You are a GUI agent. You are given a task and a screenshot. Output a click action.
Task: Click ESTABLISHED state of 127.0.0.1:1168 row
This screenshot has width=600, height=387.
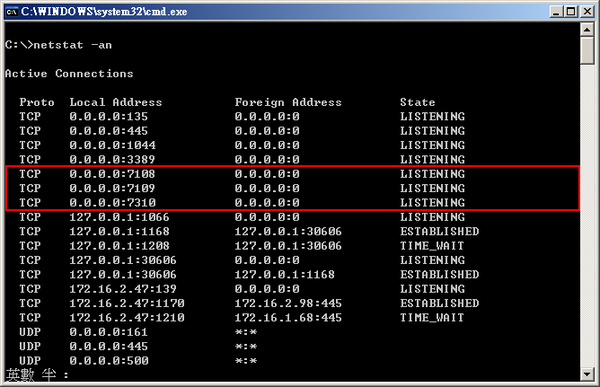point(440,231)
